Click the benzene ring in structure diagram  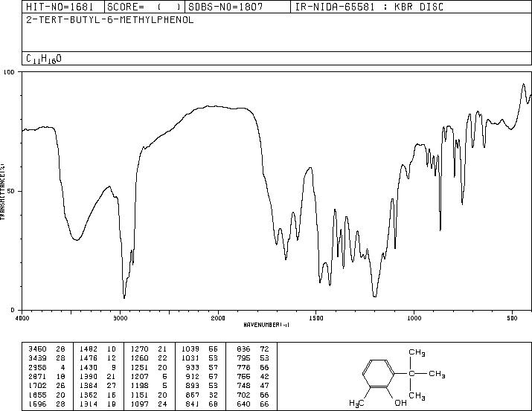378,374
